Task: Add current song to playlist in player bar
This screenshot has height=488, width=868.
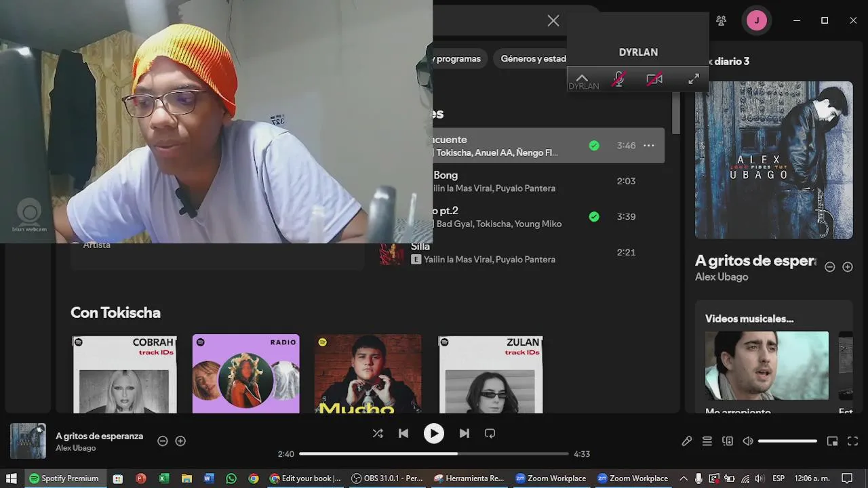Action: tap(180, 441)
